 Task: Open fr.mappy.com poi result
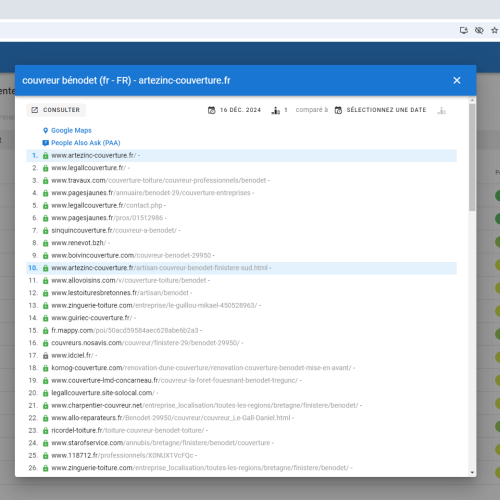125,330
